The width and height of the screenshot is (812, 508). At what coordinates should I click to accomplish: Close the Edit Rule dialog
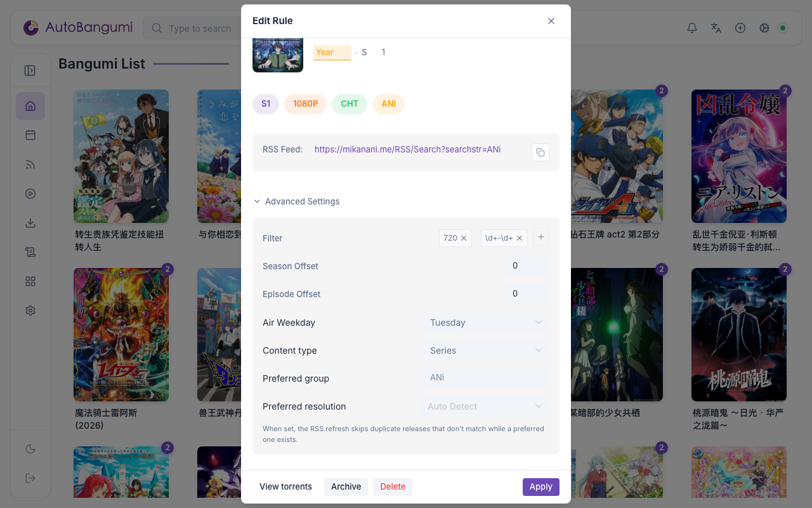coord(551,21)
